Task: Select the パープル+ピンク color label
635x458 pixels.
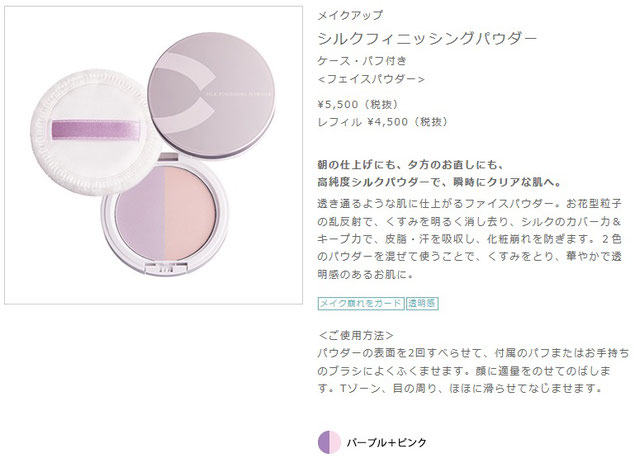Action: 386,443
